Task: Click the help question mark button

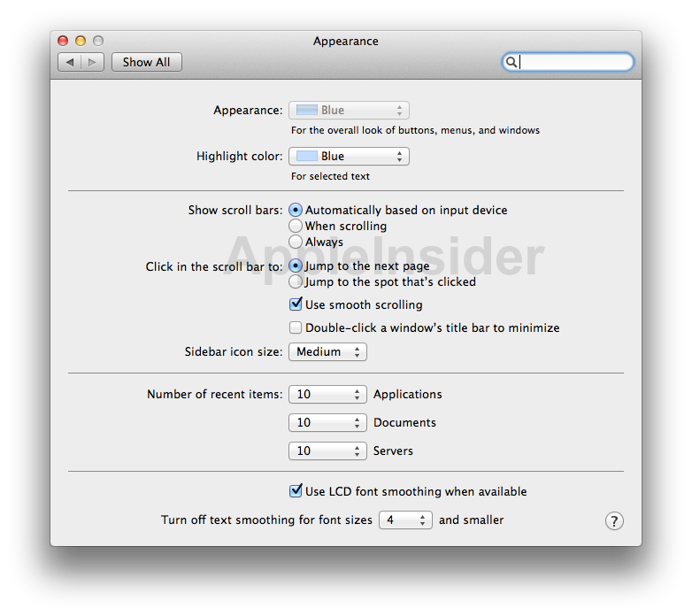Action: 614,521
